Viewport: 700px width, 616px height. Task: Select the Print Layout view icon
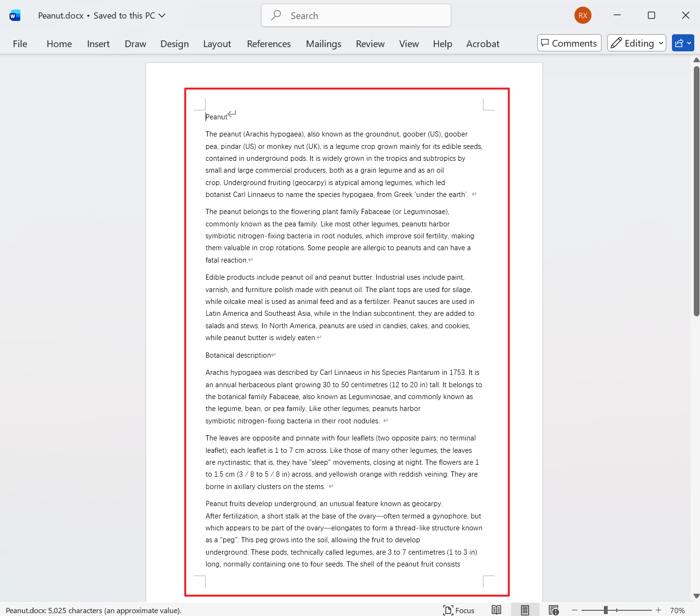(x=525, y=610)
